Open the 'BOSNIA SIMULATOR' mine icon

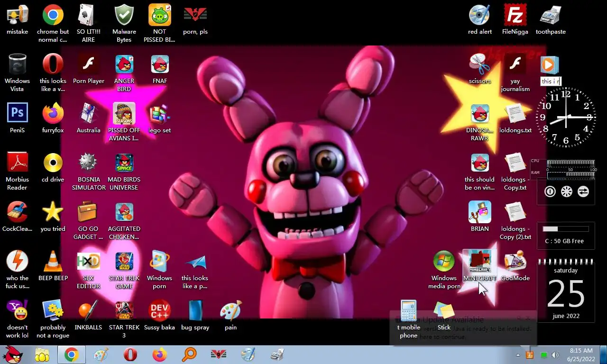click(88, 172)
